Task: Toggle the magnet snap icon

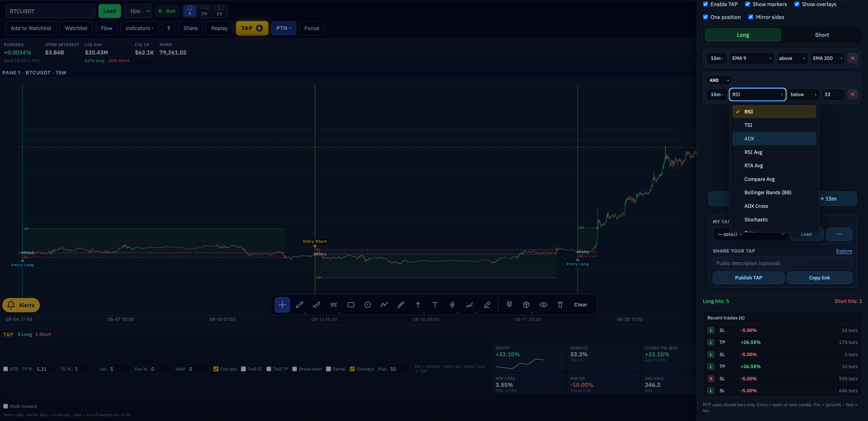Action: coord(509,305)
